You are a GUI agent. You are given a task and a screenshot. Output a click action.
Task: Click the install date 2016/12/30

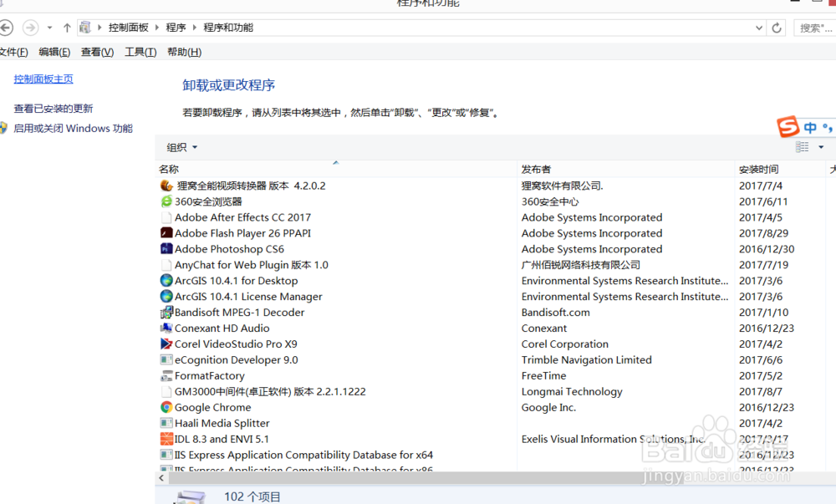point(767,249)
